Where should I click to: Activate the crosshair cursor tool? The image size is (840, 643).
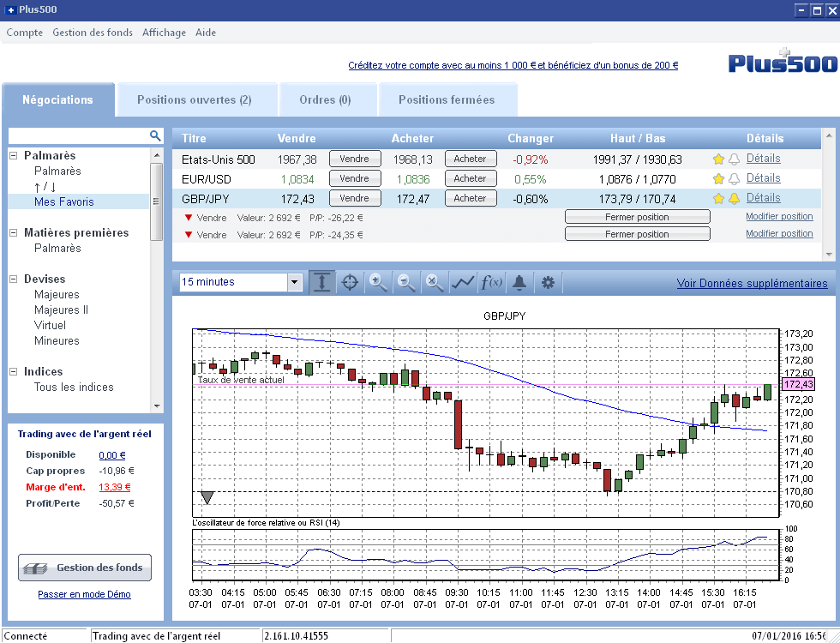point(350,282)
